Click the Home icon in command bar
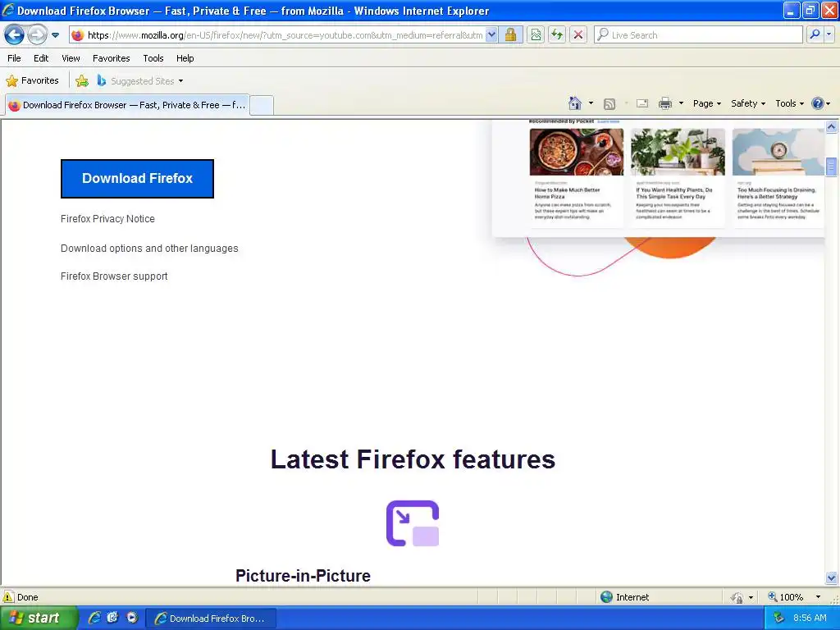The image size is (840, 630). point(575,103)
